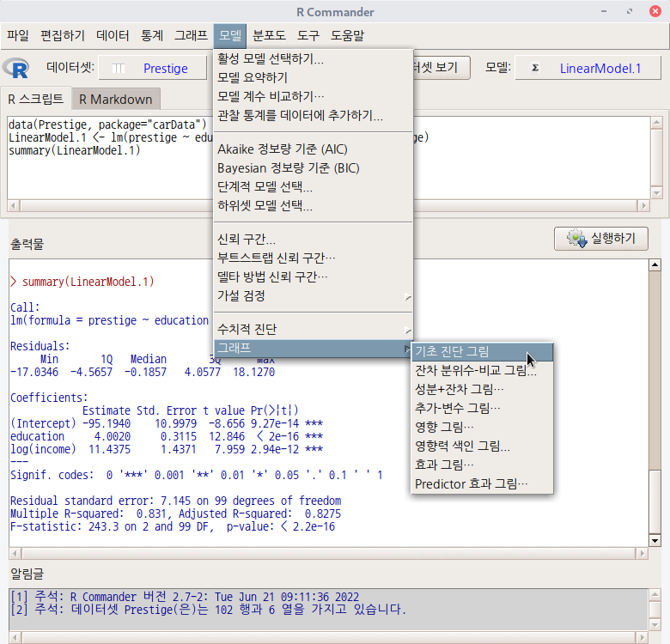The image size is (670, 644).
Task: Click the summary(LinearModel.1) output line
Action: click(82, 282)
